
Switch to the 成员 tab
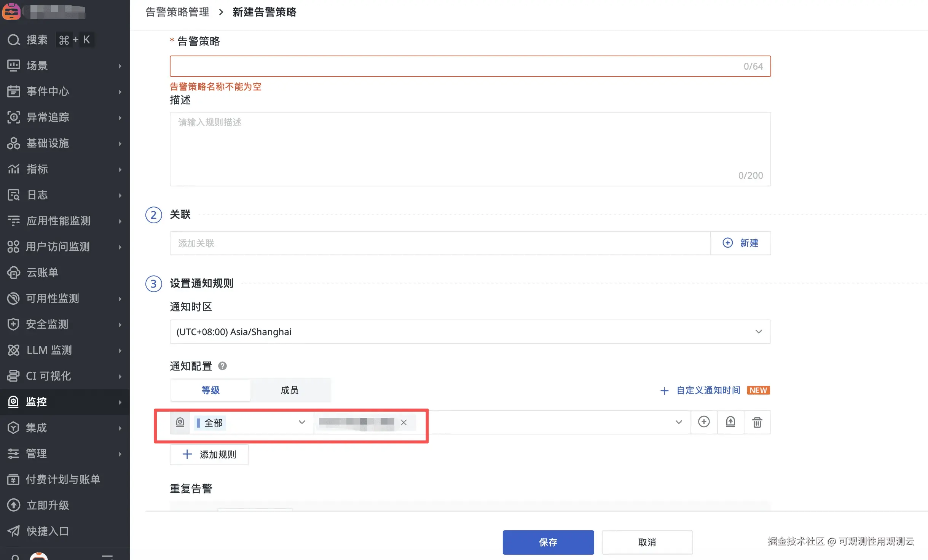tap(290, 390)
